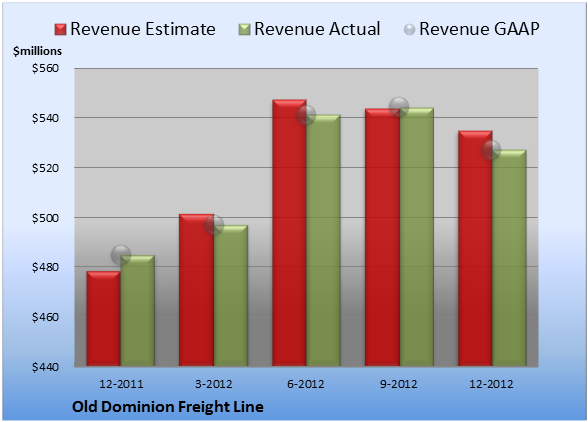
Task: Click the '$440' y-axis label
Action: click(45, 366)
